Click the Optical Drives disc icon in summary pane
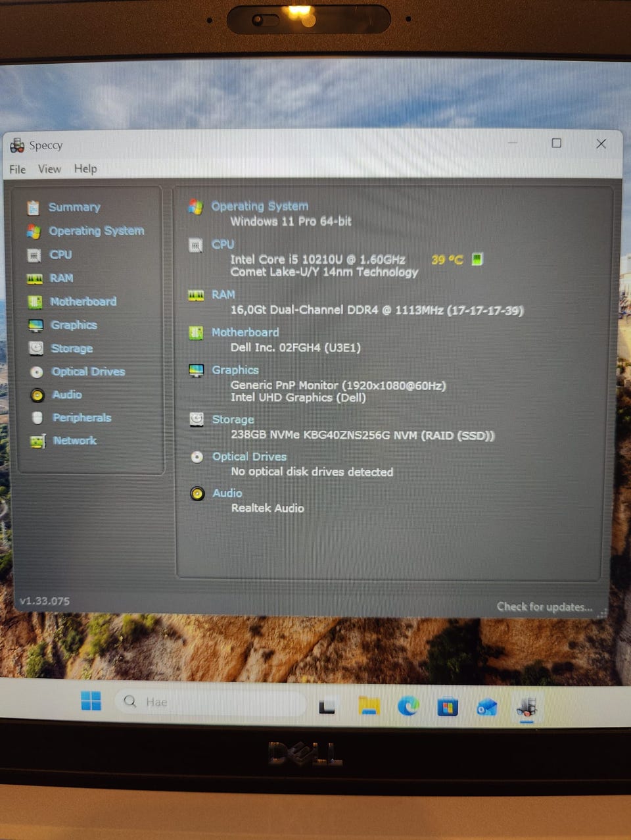The height and width of the screenshot is (840, 631). (197, 457)
